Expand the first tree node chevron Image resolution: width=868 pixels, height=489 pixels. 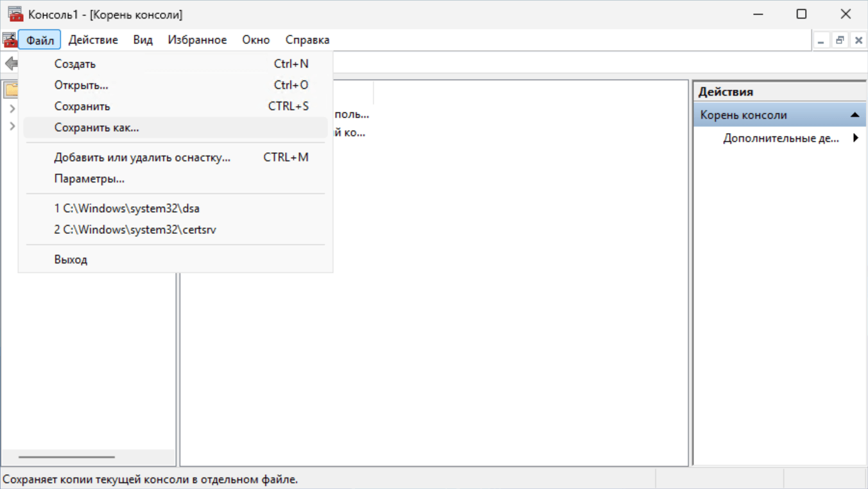pyautogui.click(x=12, y=109)
